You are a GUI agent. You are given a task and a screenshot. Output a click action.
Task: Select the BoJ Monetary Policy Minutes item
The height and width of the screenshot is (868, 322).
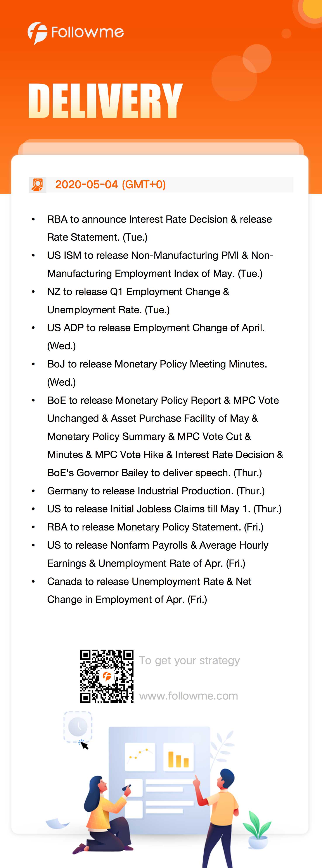click(x=157, y=373)
